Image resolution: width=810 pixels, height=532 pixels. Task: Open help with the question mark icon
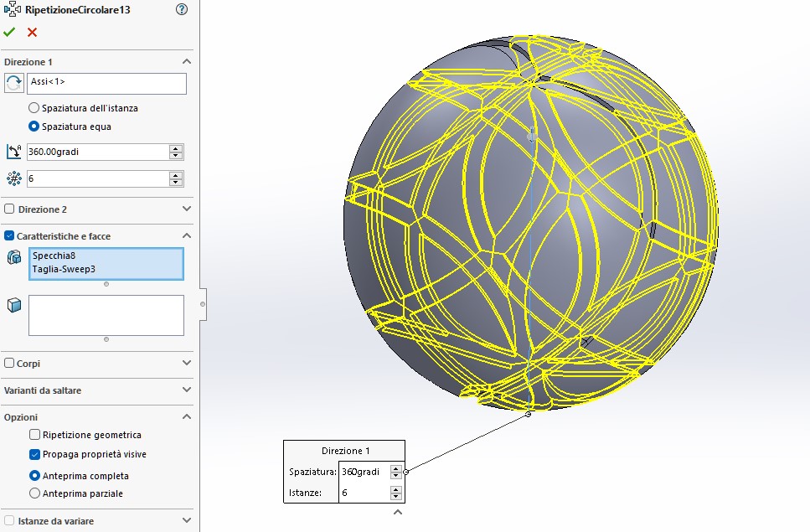pos(182,9)
